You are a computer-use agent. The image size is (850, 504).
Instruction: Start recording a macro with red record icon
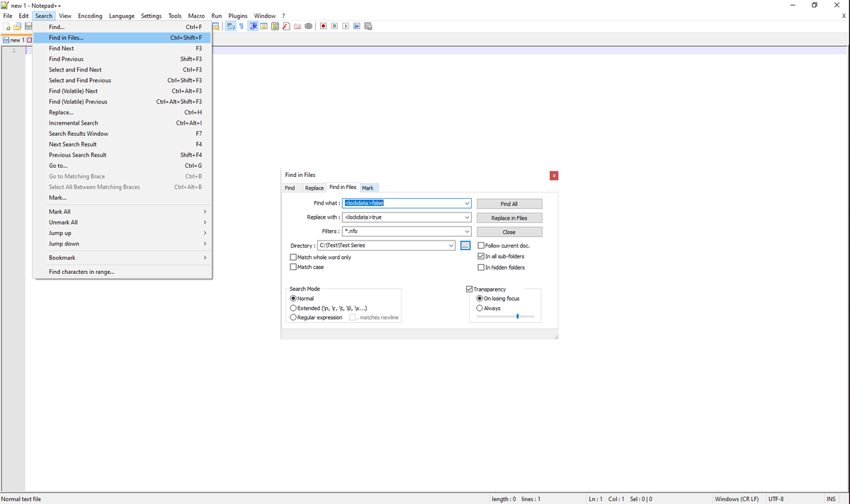pos(323,26)
